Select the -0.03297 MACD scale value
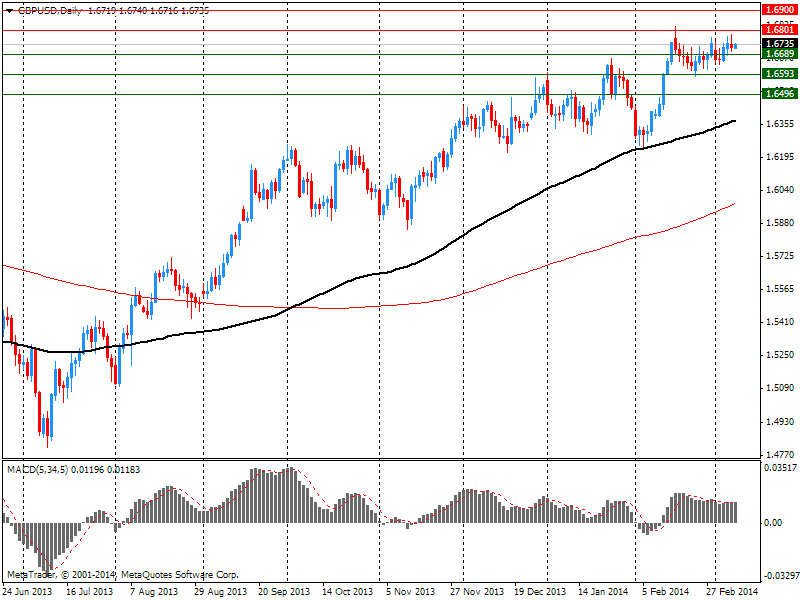This screenshot has width=800, height=600. tap(778, 576)
